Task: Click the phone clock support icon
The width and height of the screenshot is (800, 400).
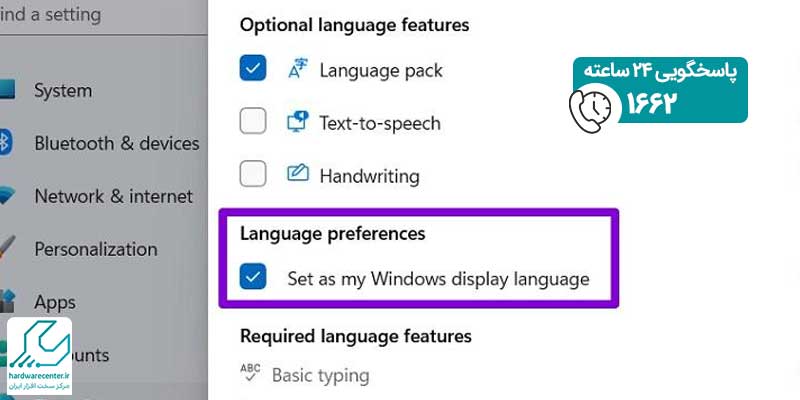Action: tap(592, 103)
